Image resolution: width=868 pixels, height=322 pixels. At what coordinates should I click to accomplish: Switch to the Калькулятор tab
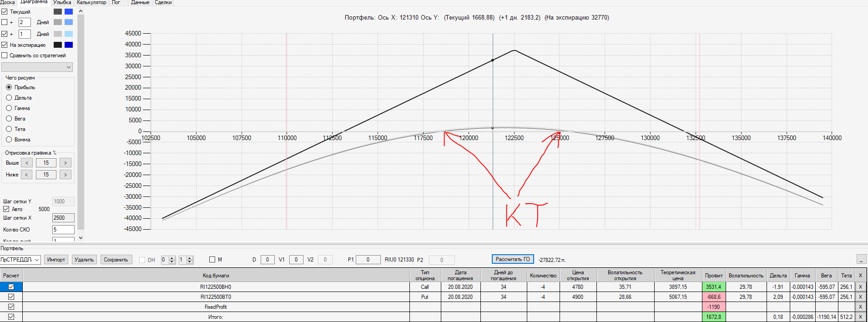[91, 2]
